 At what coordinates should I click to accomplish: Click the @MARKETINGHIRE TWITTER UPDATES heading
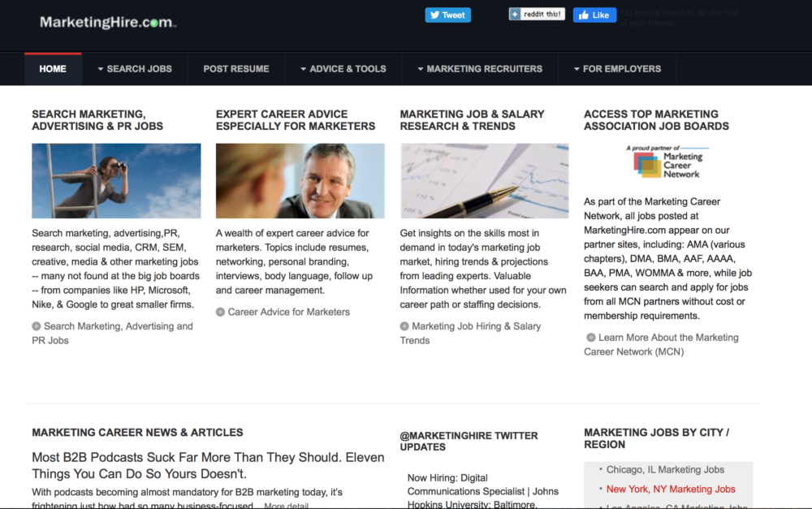[469, 441]
